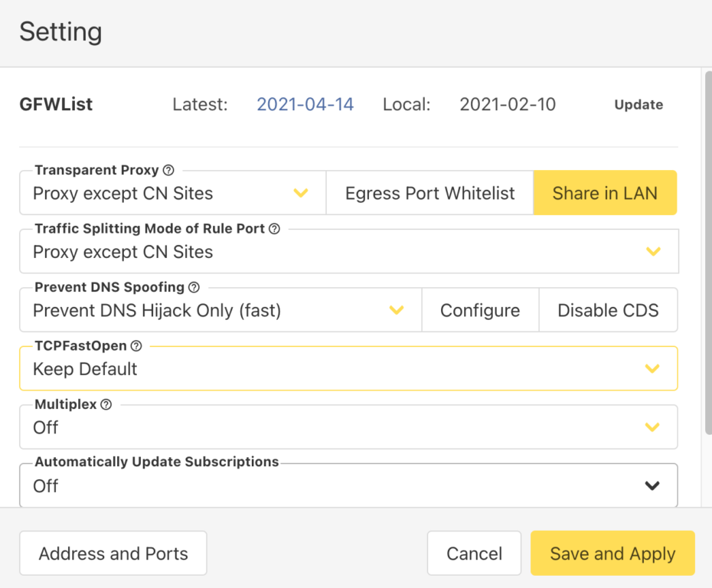
Task: Open the Transparent Proxy help icon
Action: click(170, 170)
